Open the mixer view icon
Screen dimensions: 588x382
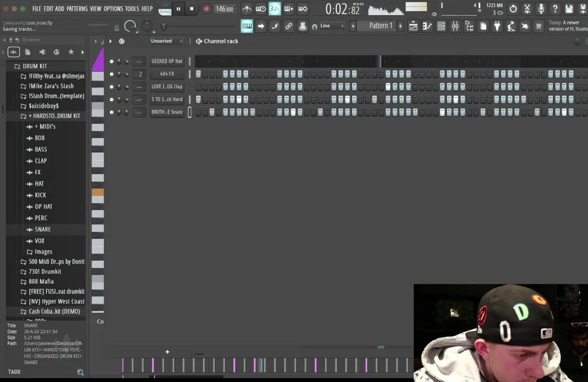click(x=455, y=26)
